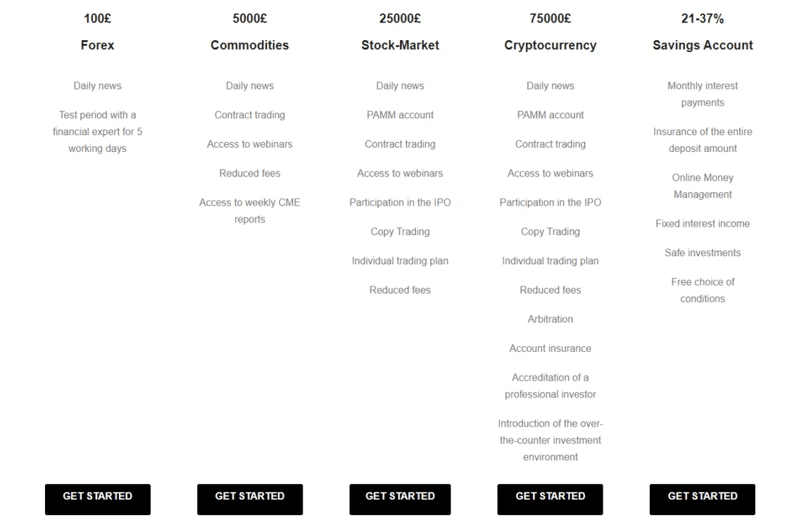The image size is (811, 532).
Task: Click Account insurance feature text
Action: click(551, 348)
